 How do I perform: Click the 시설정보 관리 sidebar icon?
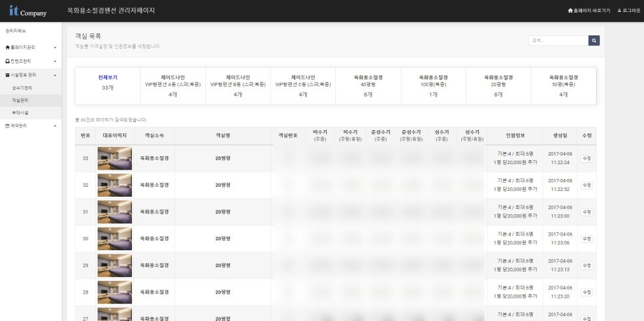click(x=7, y=75)
